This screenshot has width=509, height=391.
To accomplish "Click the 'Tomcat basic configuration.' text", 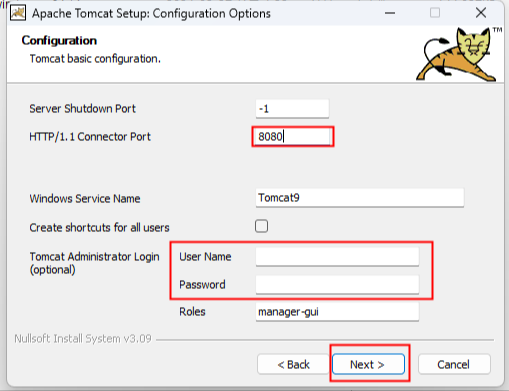I will [95, 59].
